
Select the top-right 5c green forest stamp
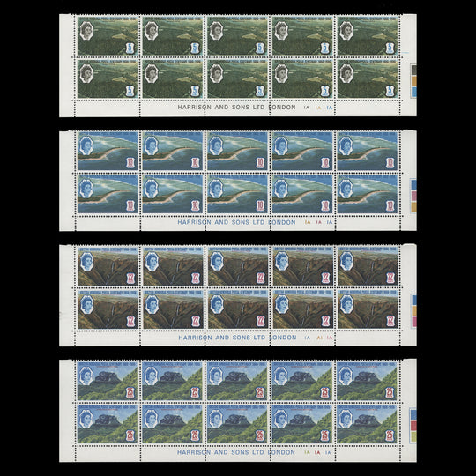(368, 36)
